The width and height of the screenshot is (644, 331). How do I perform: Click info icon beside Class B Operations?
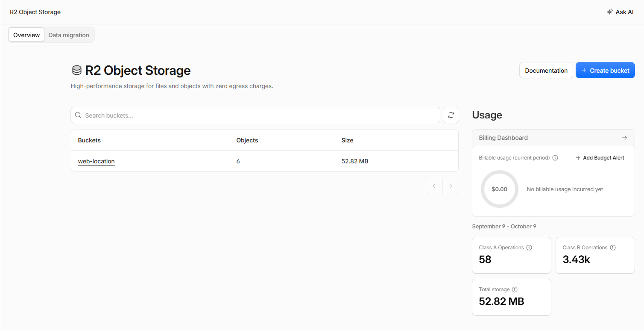[x=613, y=248]
